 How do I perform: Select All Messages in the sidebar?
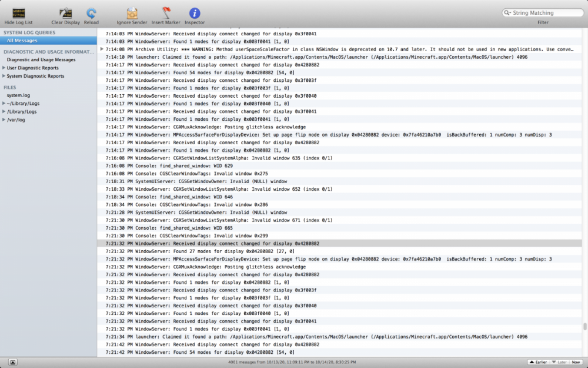(22, 41)
